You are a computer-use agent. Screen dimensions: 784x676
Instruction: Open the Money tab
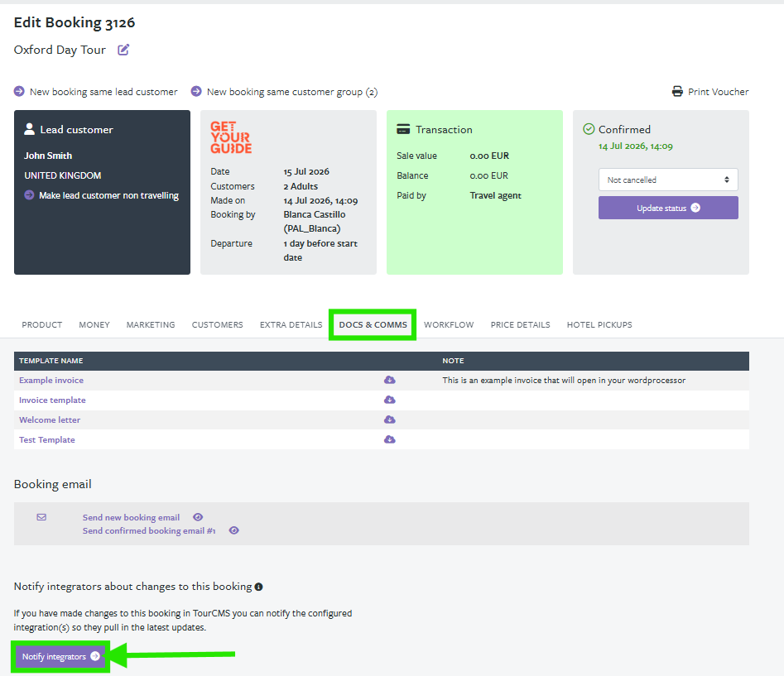[94, 324]
